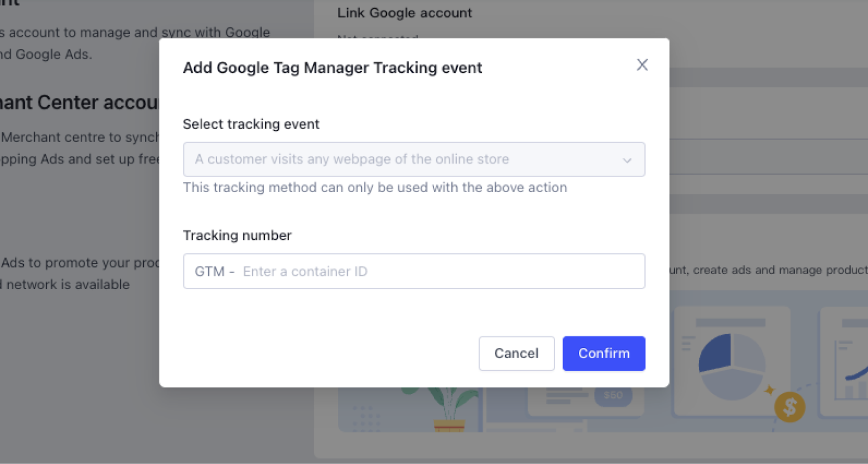Click the Merchant Center account heading behind dialog
This screenshot has height=464, width=868.
(x=79, y=103)
